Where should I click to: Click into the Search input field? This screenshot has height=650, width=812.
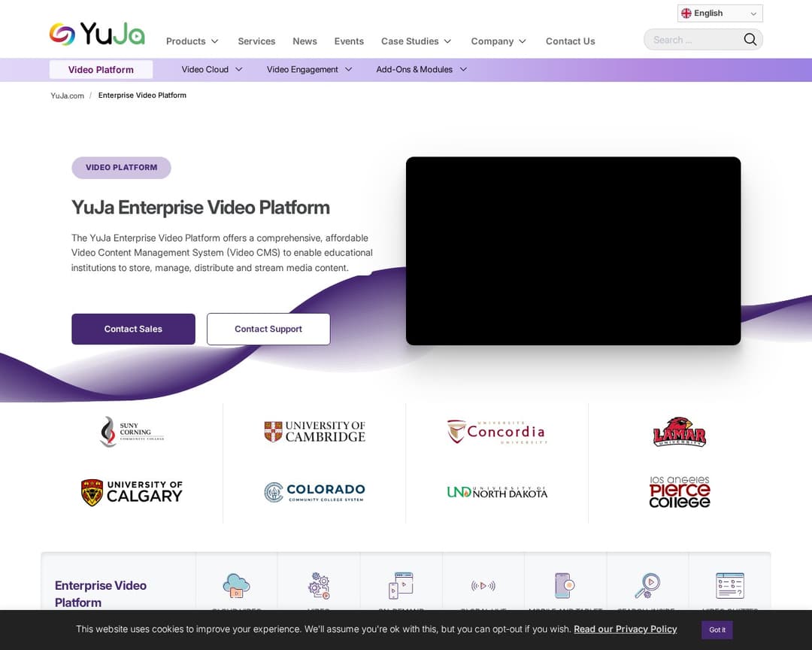coord(694,39)
